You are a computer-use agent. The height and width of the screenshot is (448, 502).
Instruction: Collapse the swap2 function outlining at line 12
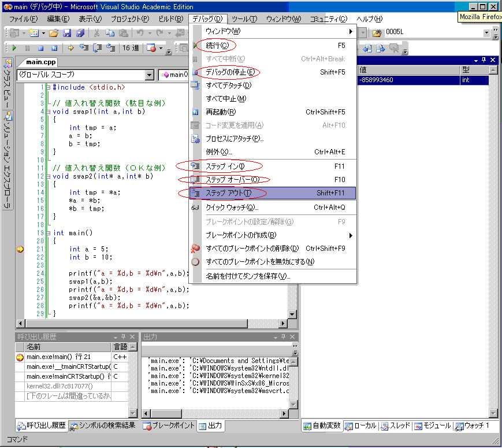[x=49, y=176]
